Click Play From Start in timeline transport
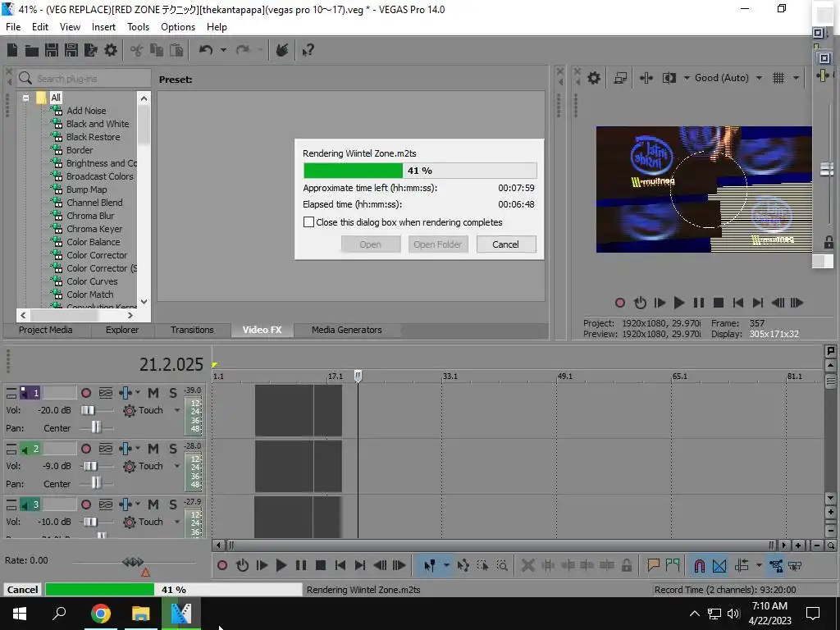This screenshot has height=630, width=840. coord(262,565)
